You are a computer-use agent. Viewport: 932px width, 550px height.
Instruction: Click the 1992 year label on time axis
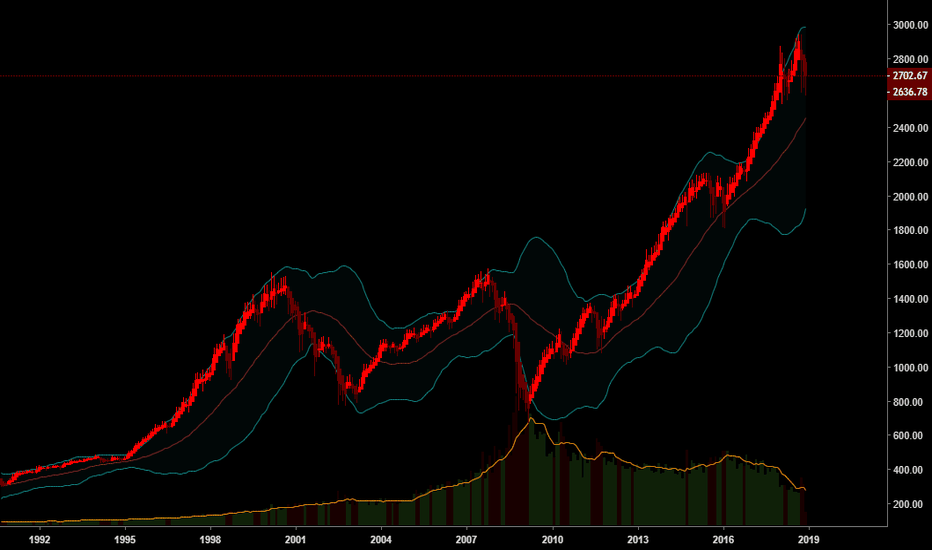(39, 540)
